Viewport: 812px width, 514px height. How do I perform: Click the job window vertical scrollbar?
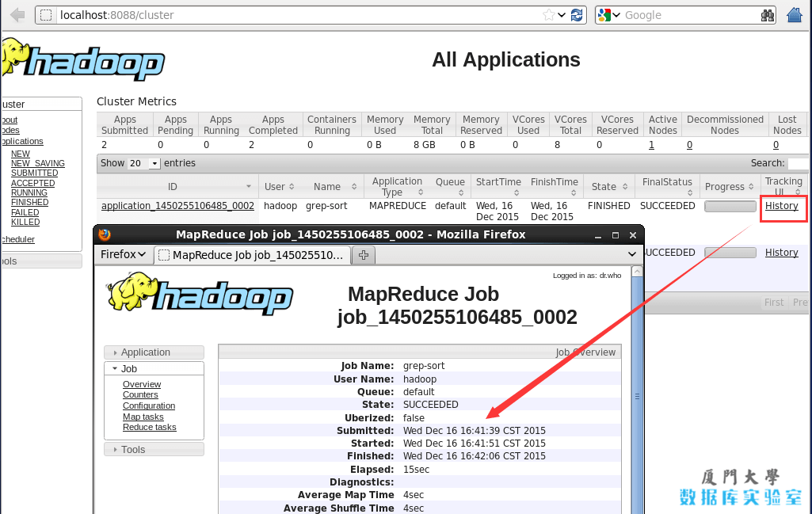click(x=638, y=395)
